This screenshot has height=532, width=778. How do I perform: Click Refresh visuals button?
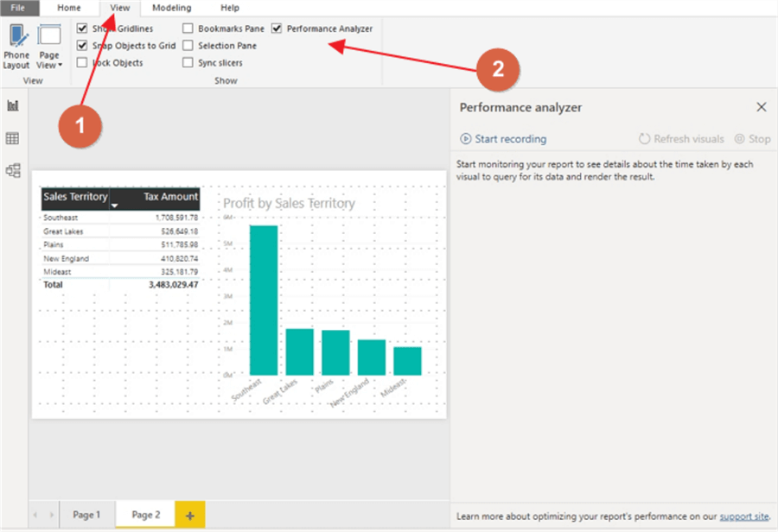pyautogui.click(x=681, y=139)
